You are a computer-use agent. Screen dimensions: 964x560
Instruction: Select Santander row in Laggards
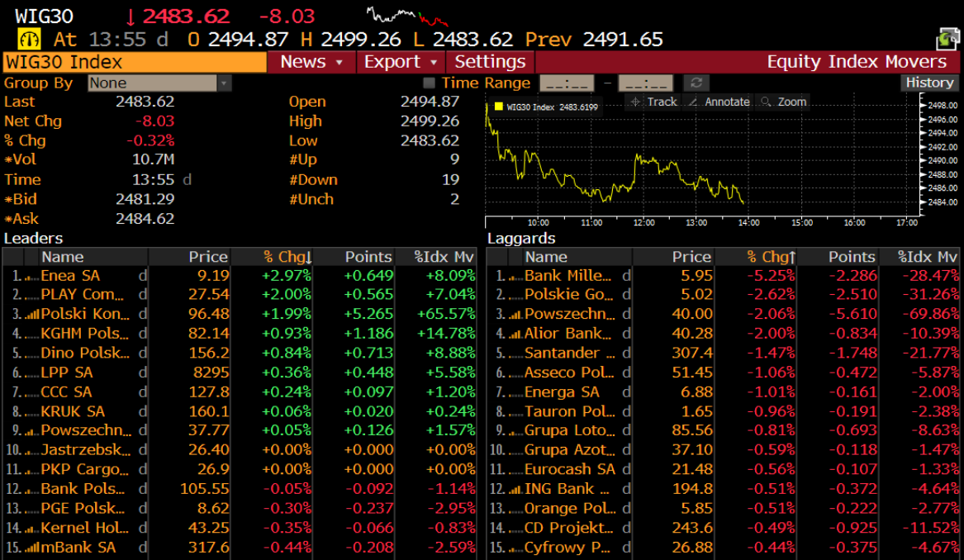point(723,354)
